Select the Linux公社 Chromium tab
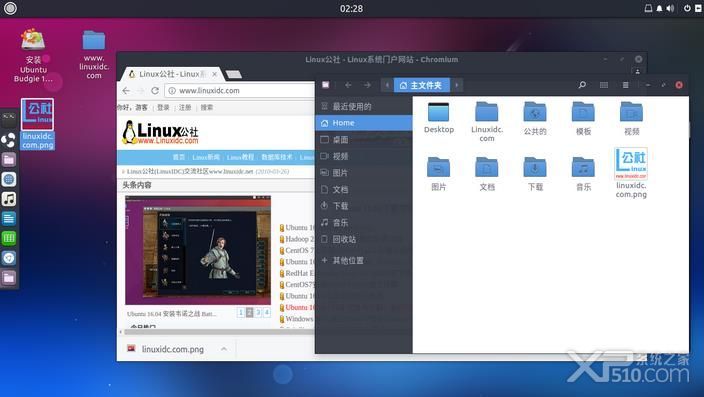This screenshot has height=397, width=704. [172, 74]
